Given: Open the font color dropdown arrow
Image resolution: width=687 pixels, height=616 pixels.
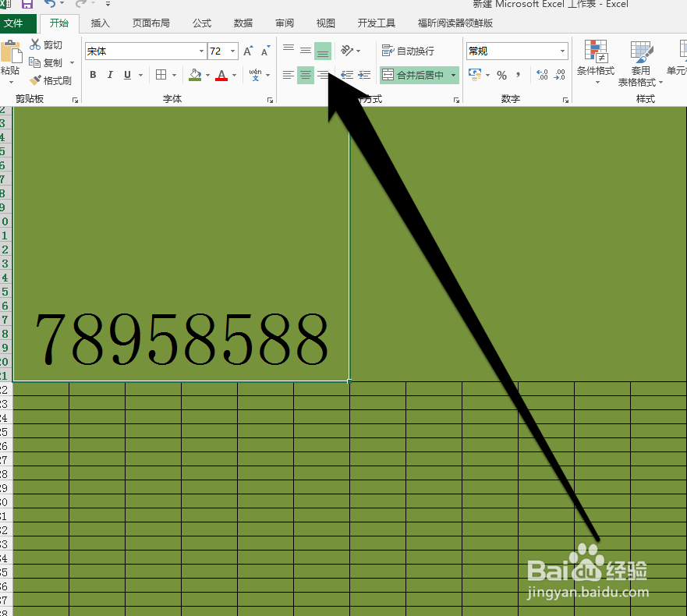Looking at the screenshot, I should (235, 76).
